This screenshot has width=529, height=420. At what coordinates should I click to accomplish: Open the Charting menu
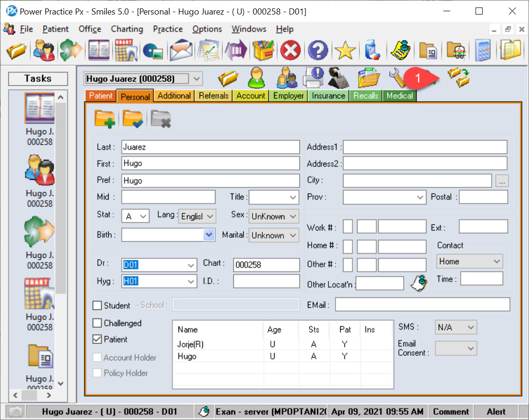click(127, 29)
